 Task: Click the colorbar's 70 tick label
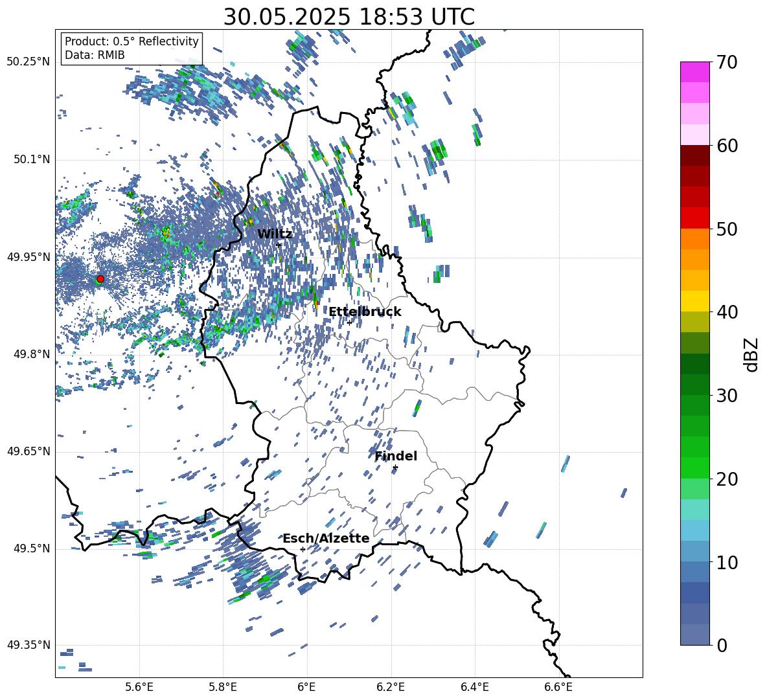point(727,62)
